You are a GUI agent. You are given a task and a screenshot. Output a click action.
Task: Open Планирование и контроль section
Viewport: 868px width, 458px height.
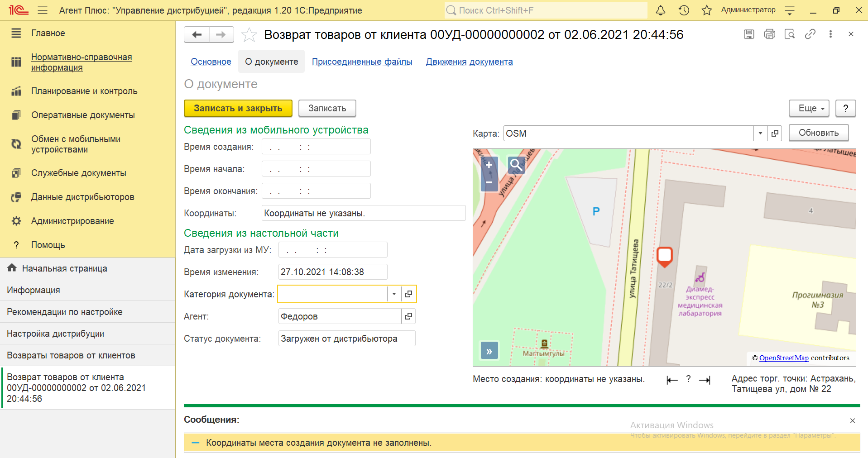(87, 91)
